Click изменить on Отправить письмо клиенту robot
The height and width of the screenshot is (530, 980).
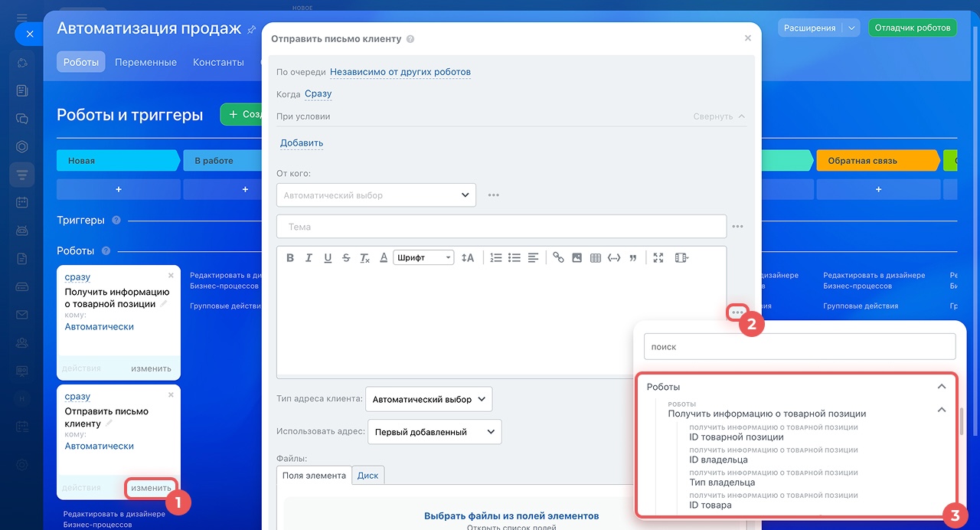[151, 488]
